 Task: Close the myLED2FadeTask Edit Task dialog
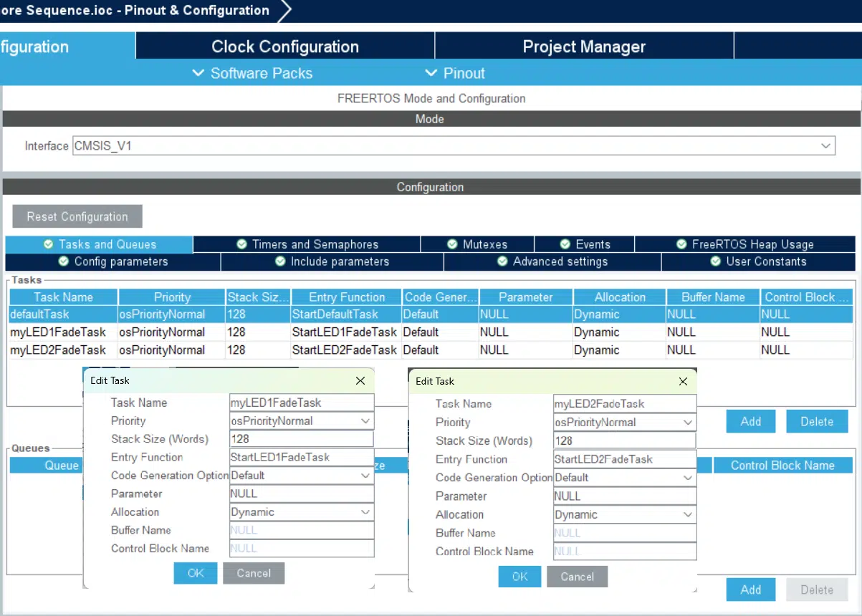pos(683,381)
